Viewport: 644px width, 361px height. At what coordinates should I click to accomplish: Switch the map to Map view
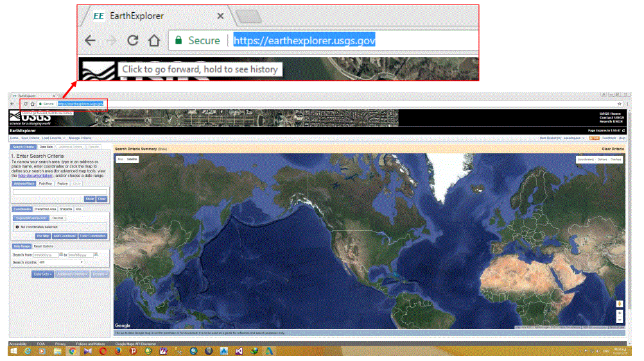(120, 159)
